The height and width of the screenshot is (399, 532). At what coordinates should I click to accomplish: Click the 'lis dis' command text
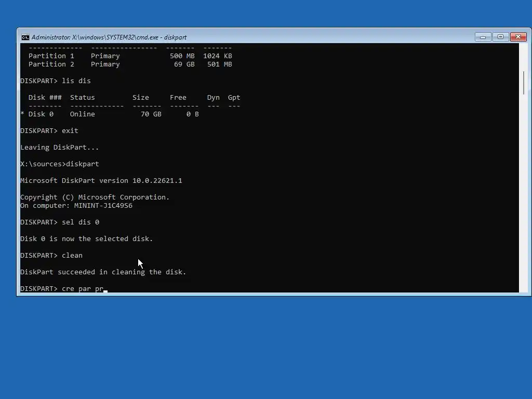pos(76,81)
